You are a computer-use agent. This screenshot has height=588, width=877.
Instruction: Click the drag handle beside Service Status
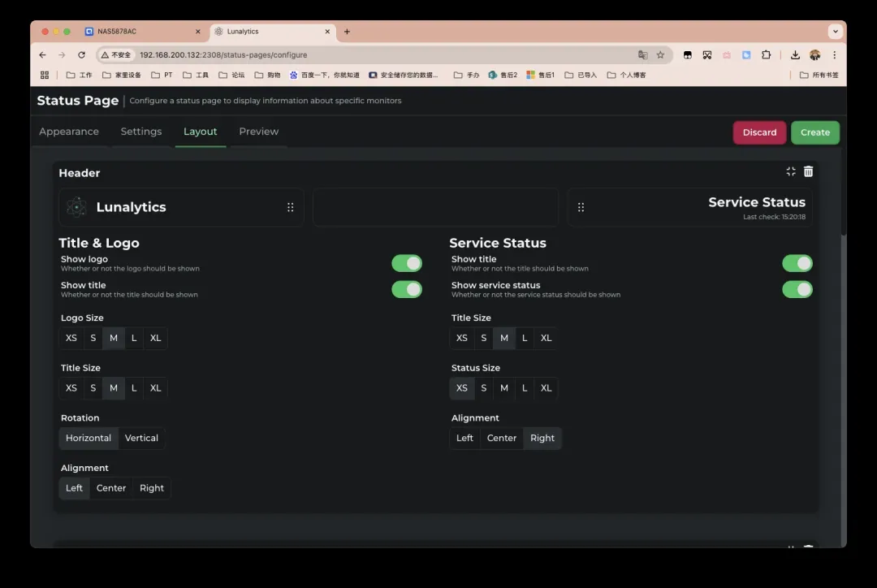[x=581, y=207]
